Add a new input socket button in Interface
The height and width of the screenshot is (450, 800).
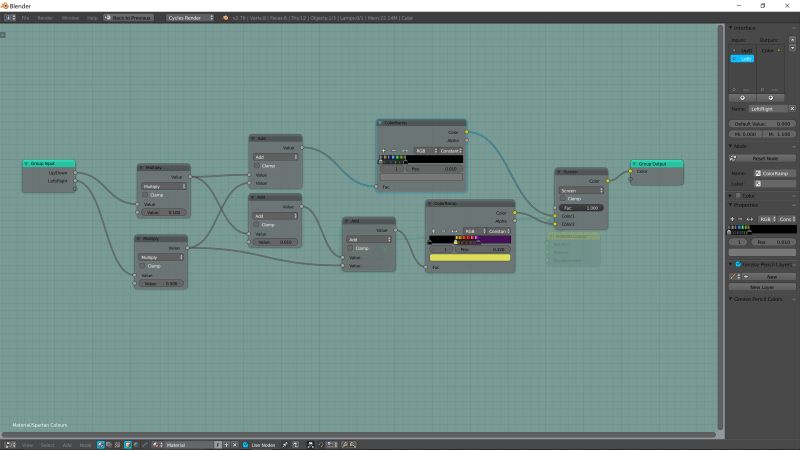pos(742,98)
